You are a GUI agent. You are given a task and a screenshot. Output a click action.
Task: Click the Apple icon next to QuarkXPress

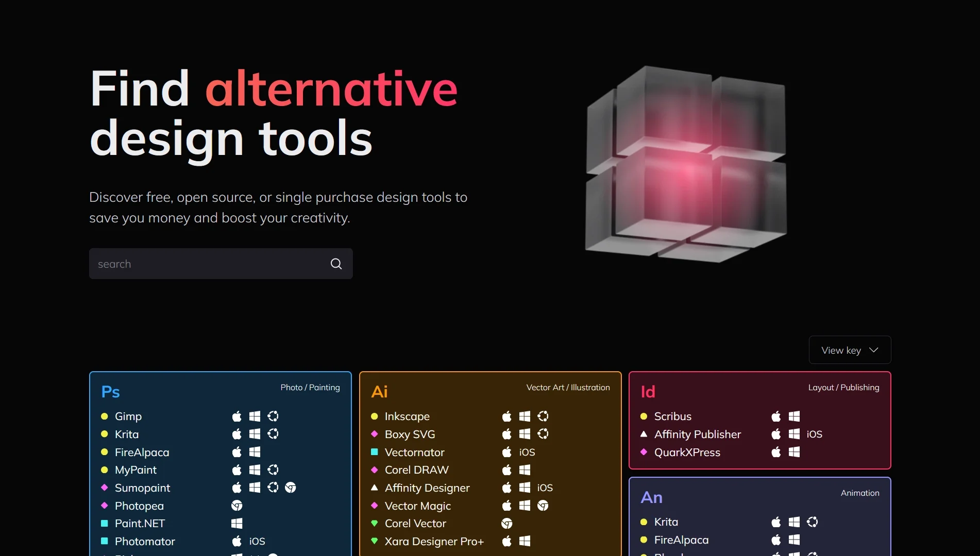pos(776,453)
